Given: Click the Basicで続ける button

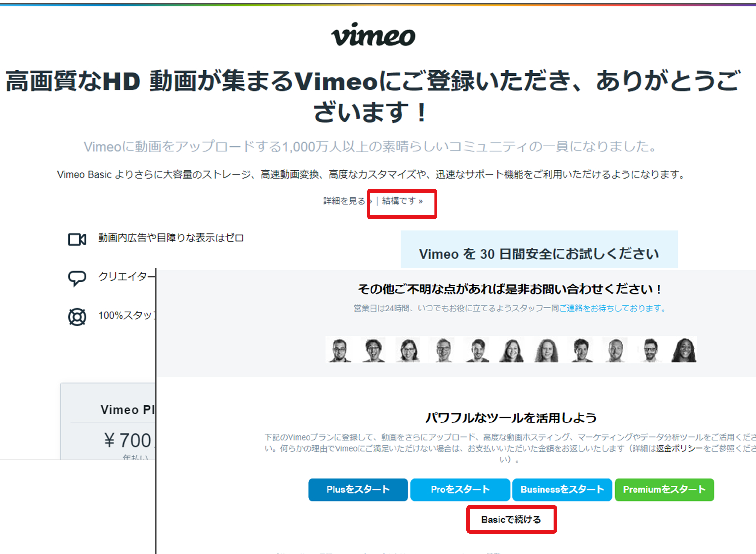Looking at the screenshot, I should pos(511,519).
